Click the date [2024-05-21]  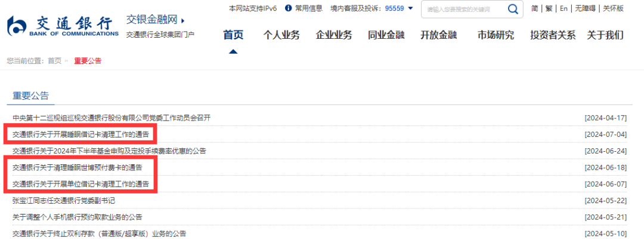(x=606, y=217)
